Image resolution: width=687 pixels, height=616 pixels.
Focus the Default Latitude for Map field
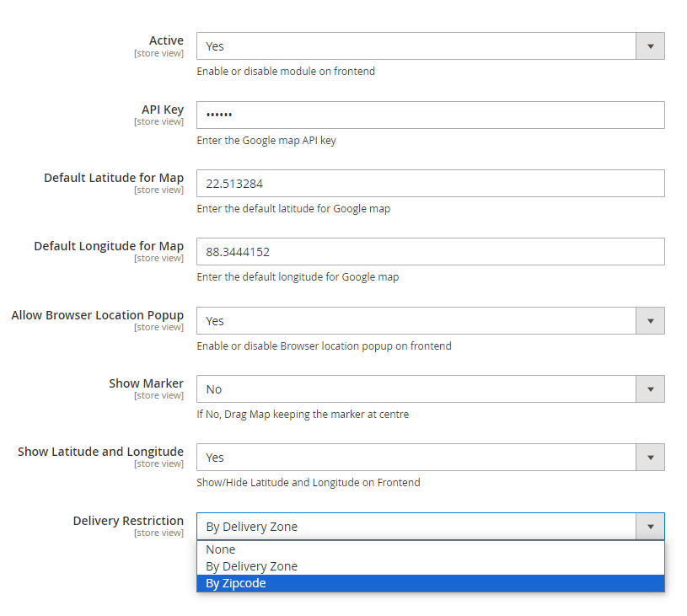click(430, 183)
